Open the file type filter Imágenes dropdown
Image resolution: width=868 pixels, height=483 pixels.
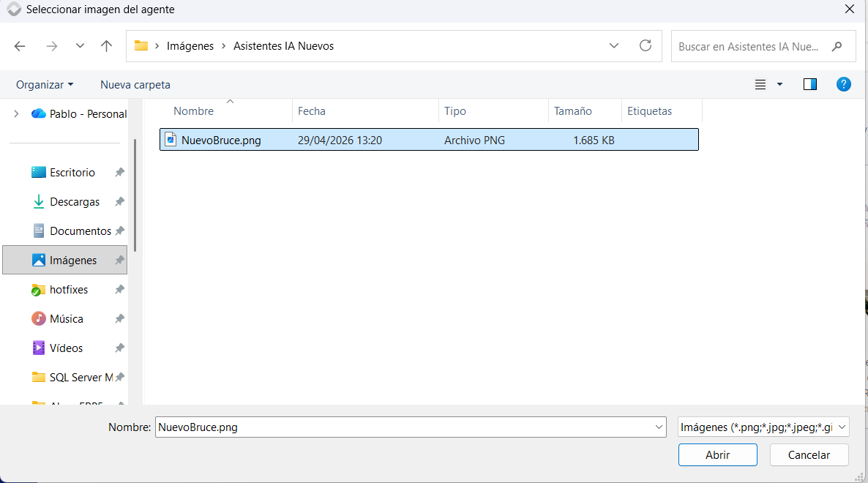763,427
